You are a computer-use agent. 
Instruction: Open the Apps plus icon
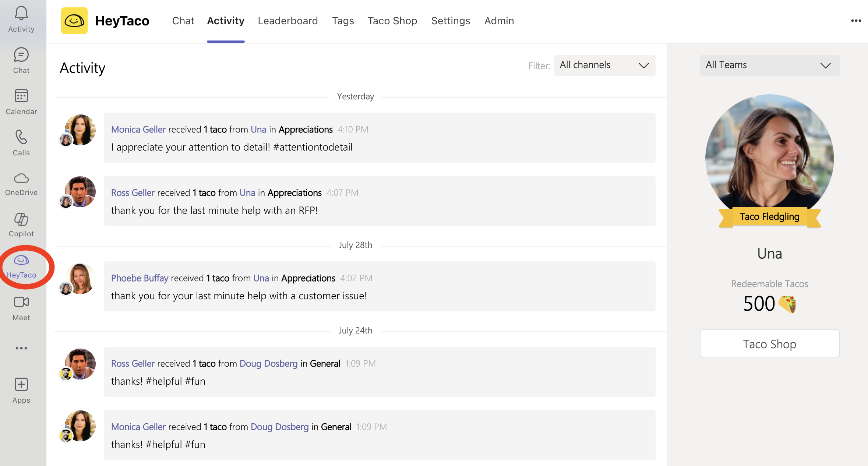pyautogui.click(x=21, y=391)
